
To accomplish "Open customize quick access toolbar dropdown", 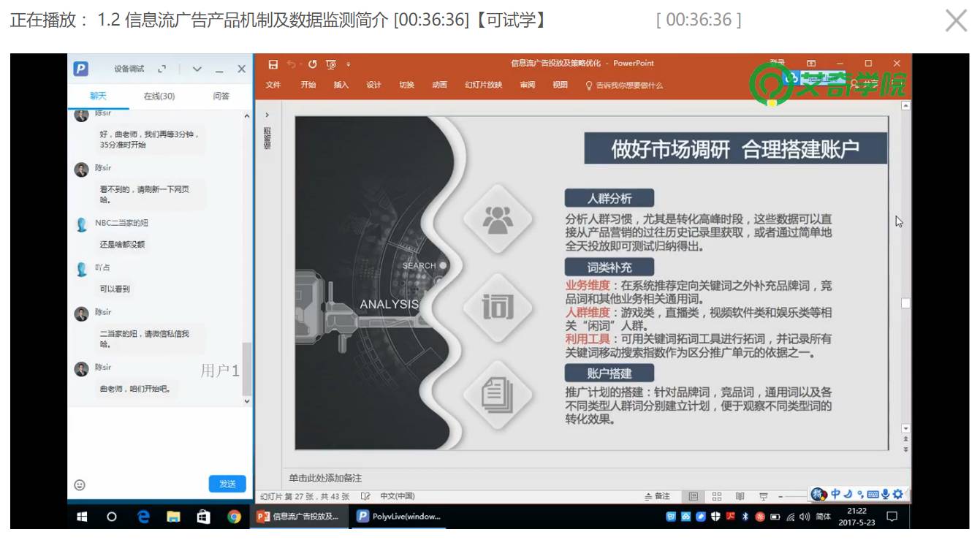I will 349,64.
